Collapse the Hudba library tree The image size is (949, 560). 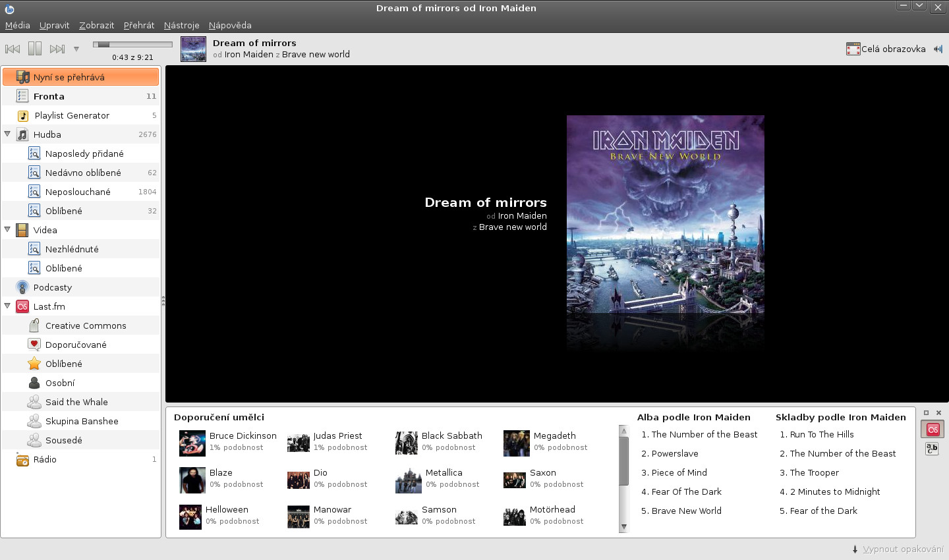8,134
